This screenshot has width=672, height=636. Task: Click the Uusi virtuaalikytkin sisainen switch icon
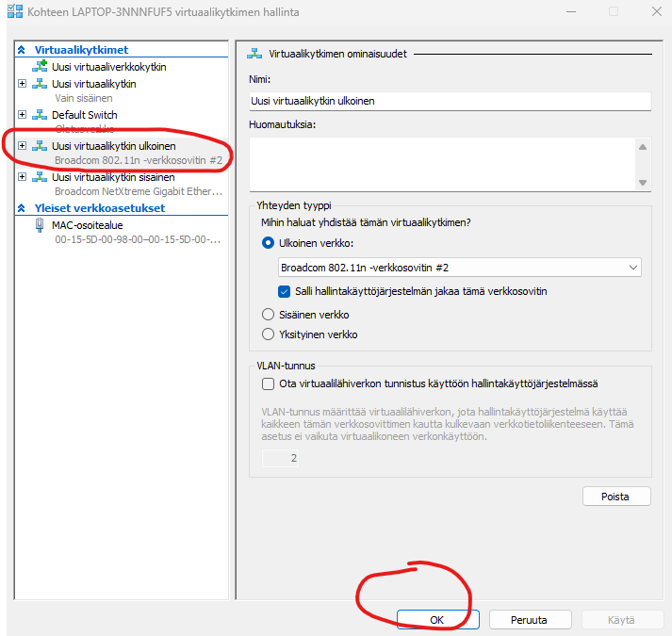40,177
